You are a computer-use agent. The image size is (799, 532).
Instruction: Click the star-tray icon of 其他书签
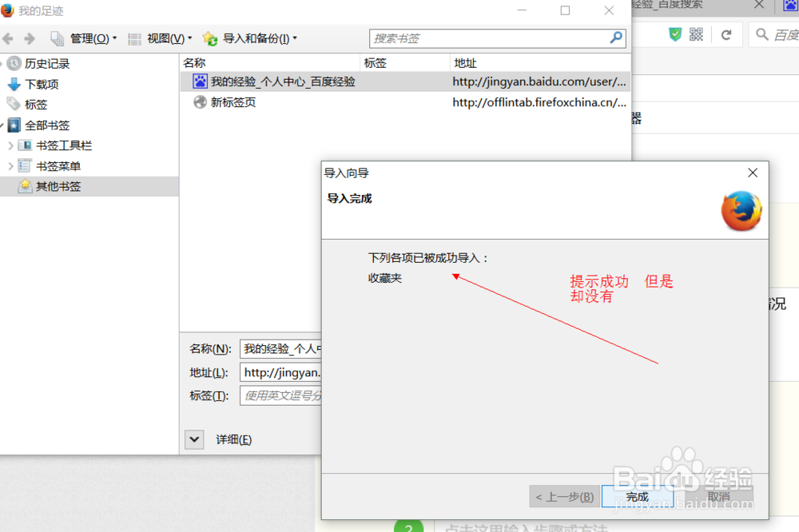(24, 186)
